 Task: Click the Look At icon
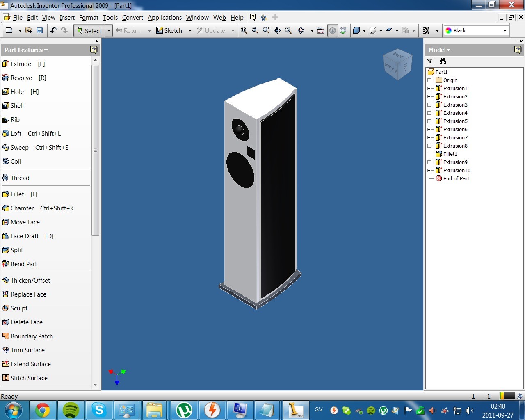[x=321, y=30]
